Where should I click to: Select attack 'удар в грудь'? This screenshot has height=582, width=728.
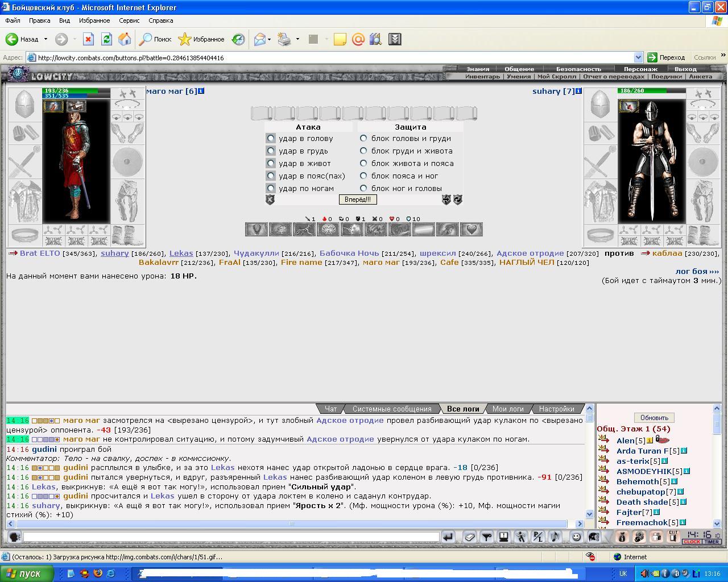click(x=271, y=151)
